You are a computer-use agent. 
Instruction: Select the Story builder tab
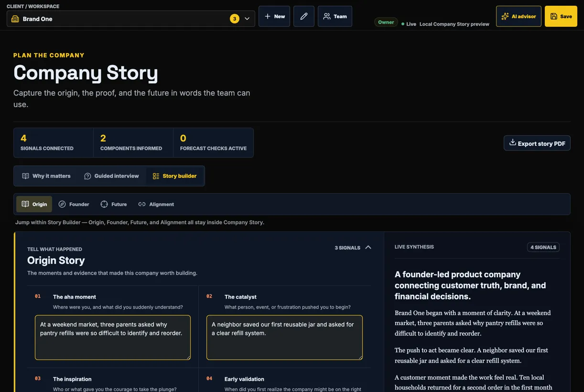click(174, 176)
